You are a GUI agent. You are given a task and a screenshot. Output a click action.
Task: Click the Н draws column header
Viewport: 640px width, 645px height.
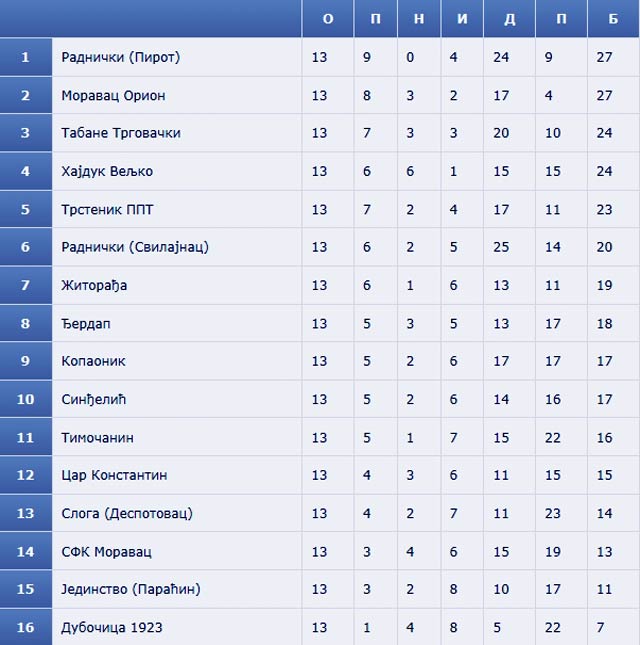(x=419, y=19)
